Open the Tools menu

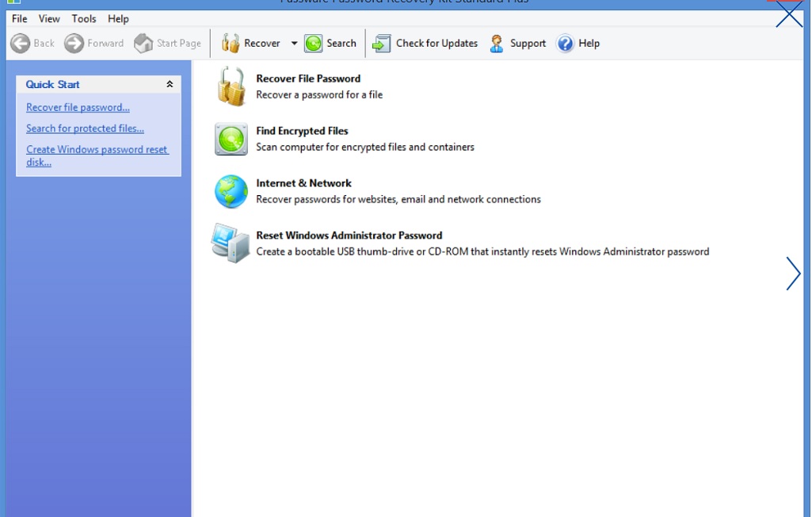tap(84, 19)
